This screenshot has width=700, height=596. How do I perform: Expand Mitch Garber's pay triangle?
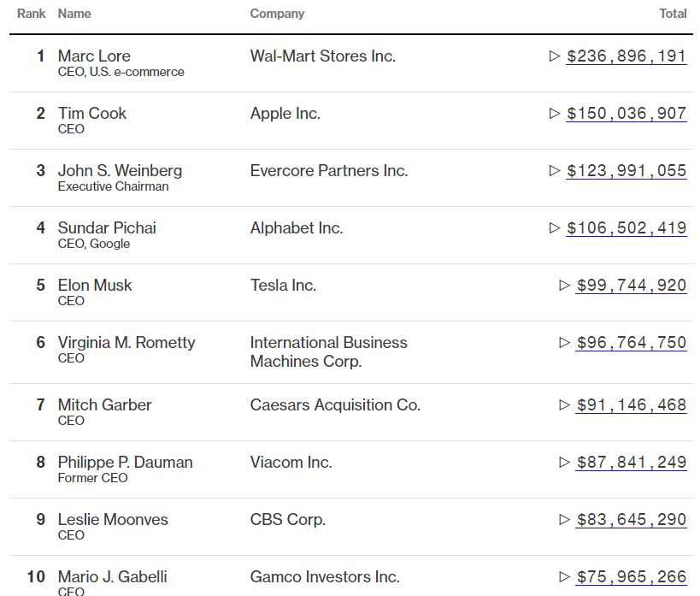click(565, 404)
